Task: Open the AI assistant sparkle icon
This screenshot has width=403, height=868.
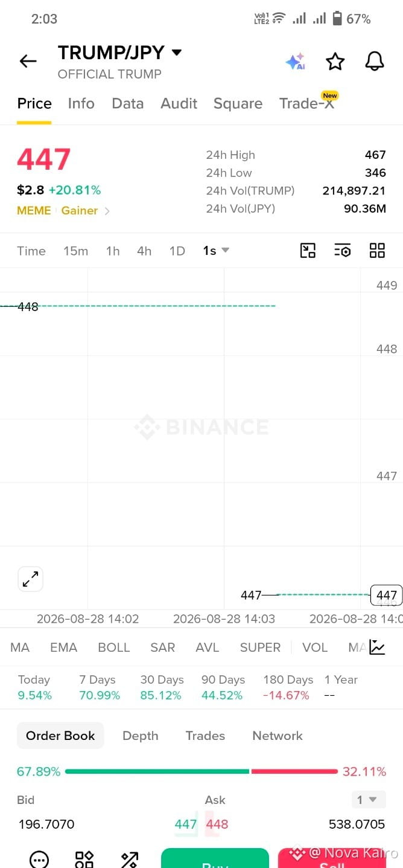Action: (296, 61)
